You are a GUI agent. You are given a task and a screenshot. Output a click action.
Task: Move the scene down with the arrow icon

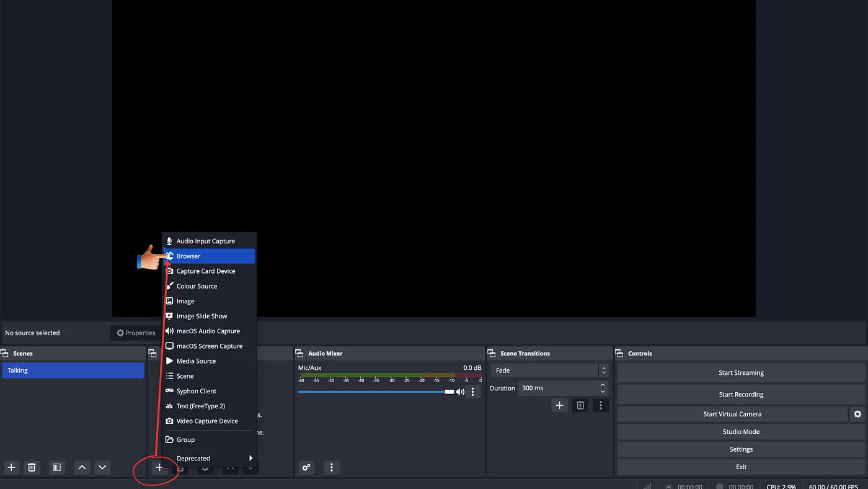coord(102,467)
